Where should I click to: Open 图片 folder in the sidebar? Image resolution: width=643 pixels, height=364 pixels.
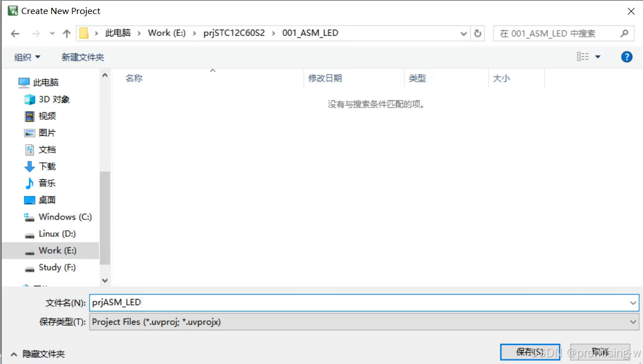tap(47, 133)
